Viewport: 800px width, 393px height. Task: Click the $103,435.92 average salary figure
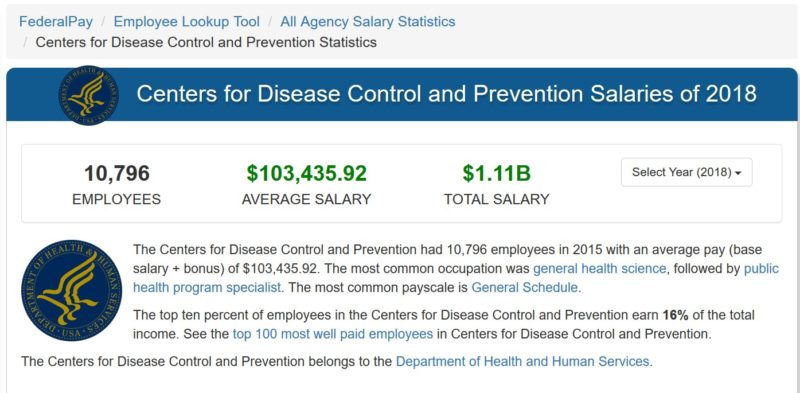tap(307, 173)
